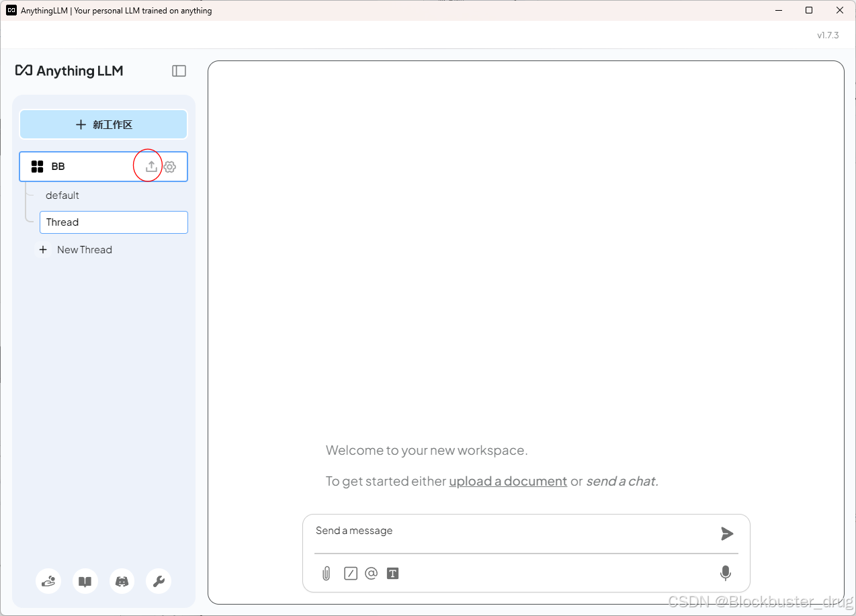Viewport: 856px width, 616px height.
Task: Maximize the AnythingLLM window
Action: click(809, 10)
